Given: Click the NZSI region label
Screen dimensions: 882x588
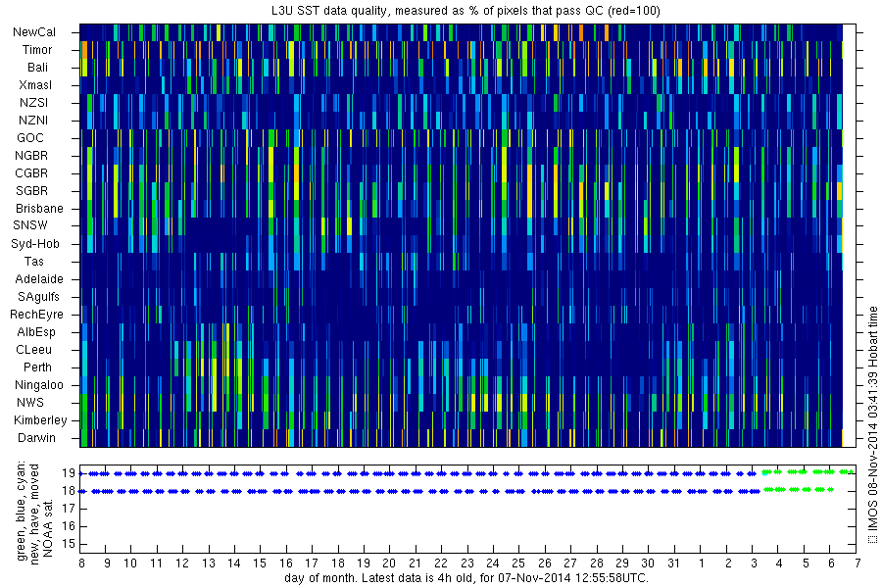Looking at the screenshot, I should [x=33, y=102].
